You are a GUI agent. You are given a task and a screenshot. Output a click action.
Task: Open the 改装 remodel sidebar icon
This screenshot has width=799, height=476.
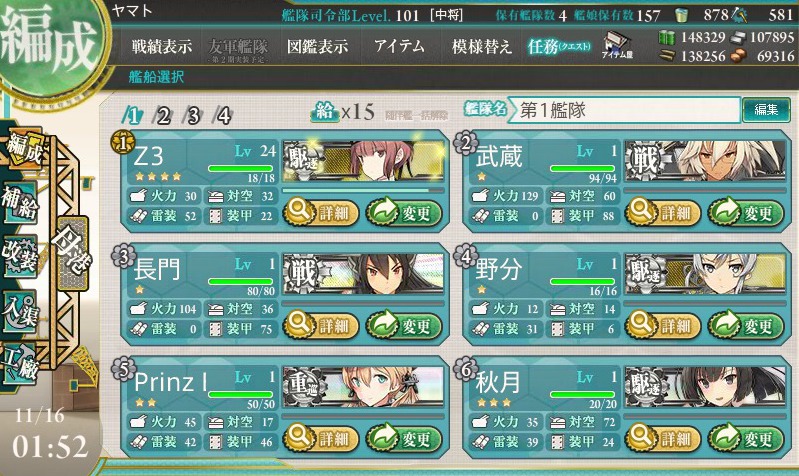click(x=19, y=256)
